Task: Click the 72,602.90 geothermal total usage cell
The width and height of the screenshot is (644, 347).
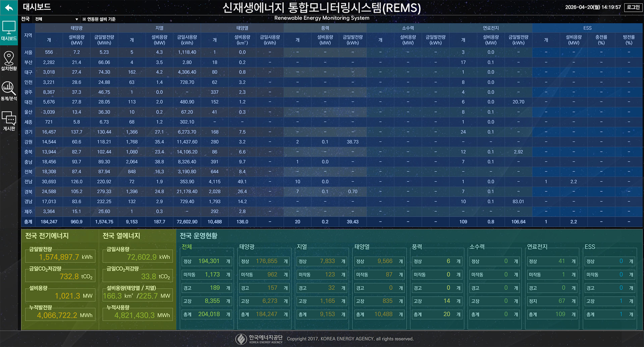Action: pos(187,222)
